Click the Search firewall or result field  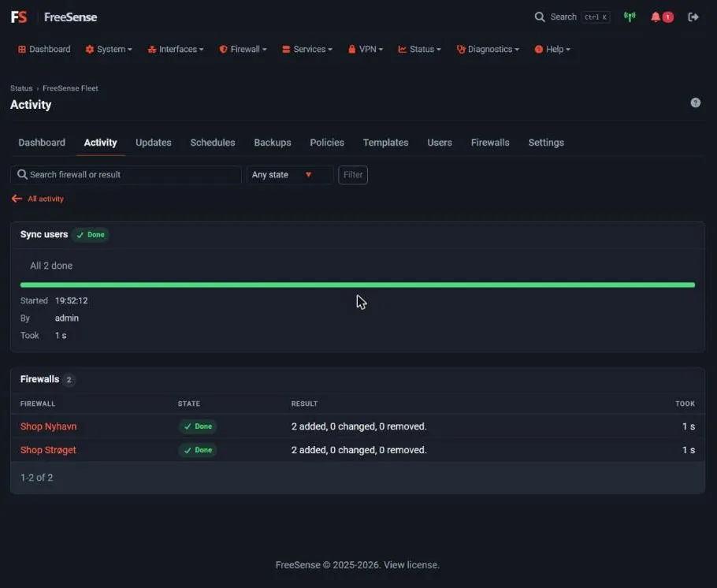[x=126, y=175]
